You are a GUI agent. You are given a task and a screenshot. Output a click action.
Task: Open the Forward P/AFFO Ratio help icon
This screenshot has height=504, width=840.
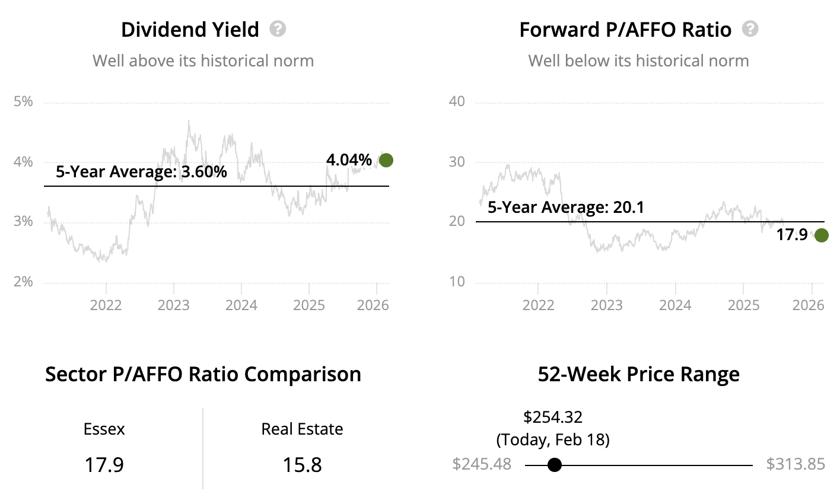(750, 28)
